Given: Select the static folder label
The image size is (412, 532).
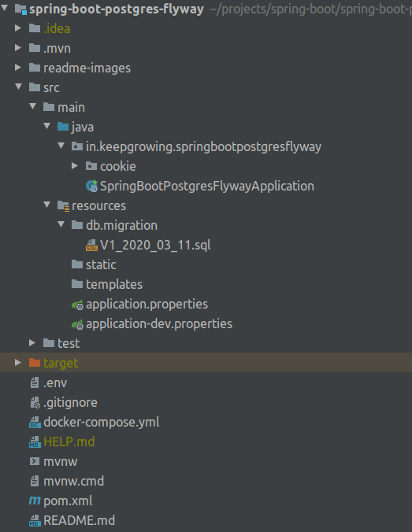Looking at the screenshot, I should tap(101, 264).
